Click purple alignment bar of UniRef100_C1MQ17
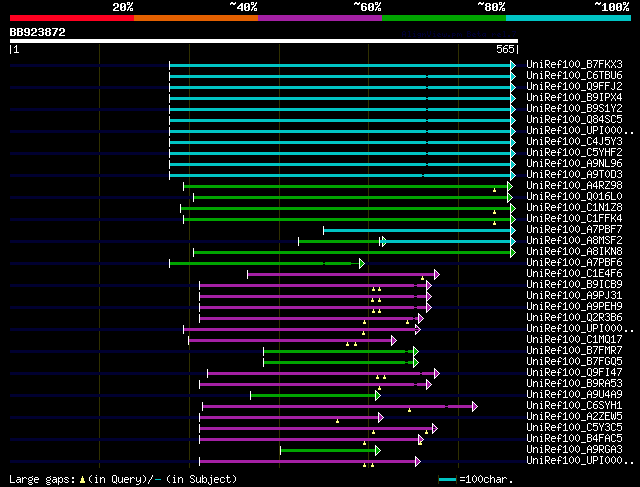The image size is (640, 487). tap(290, 341)
